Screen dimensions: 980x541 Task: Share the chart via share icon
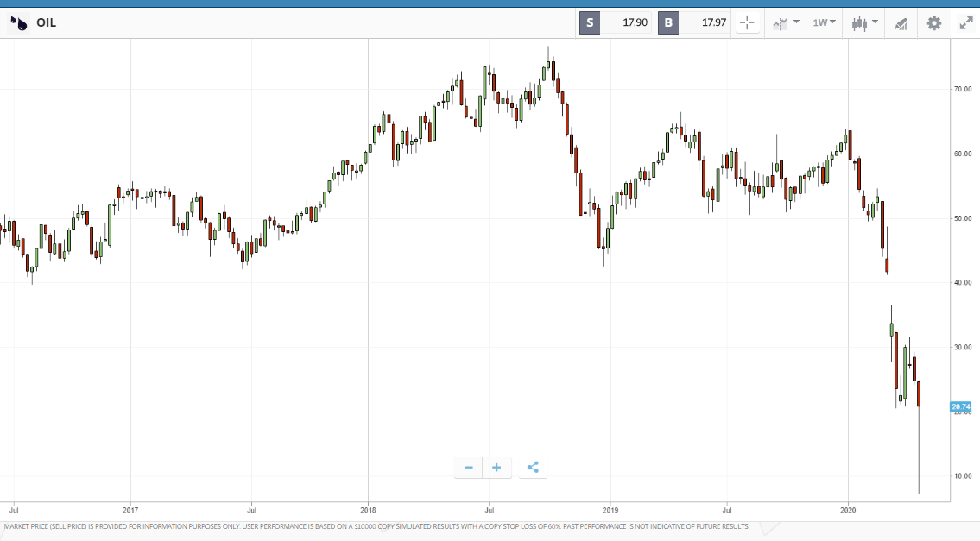533,468
